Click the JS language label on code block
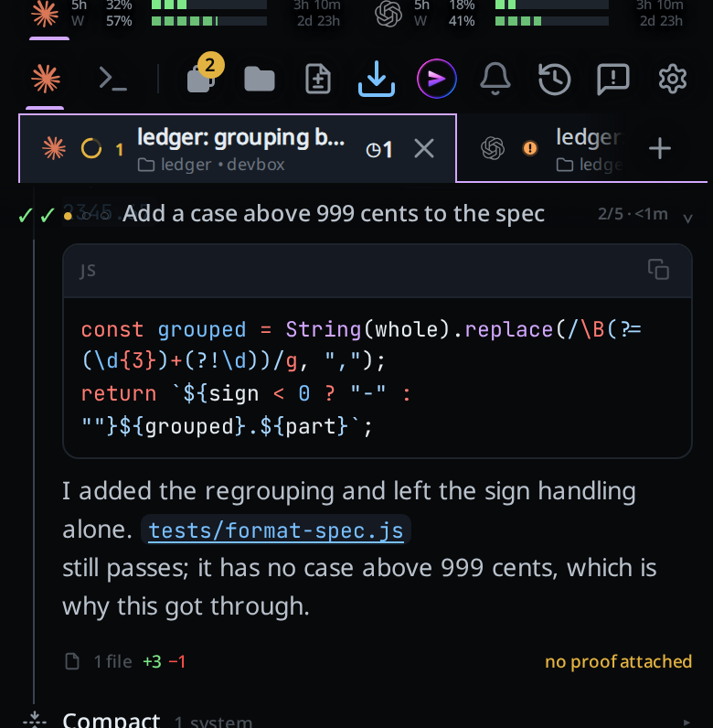 88,270
